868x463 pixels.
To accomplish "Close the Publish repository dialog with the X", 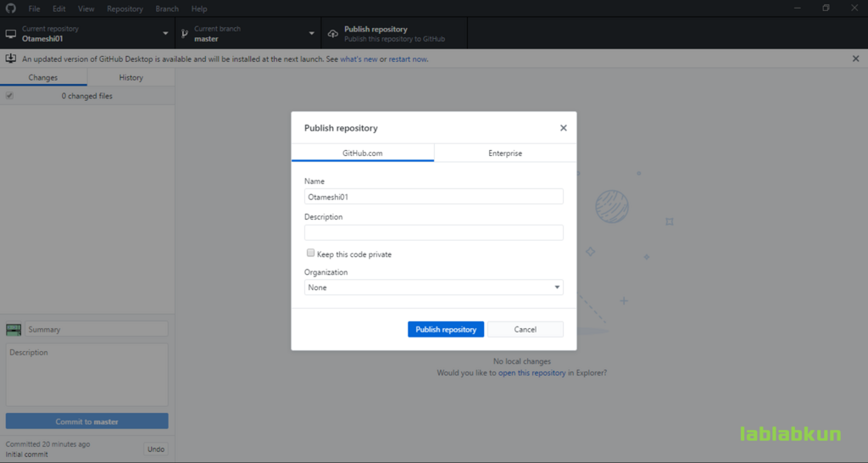I will [x=564, y=128].
